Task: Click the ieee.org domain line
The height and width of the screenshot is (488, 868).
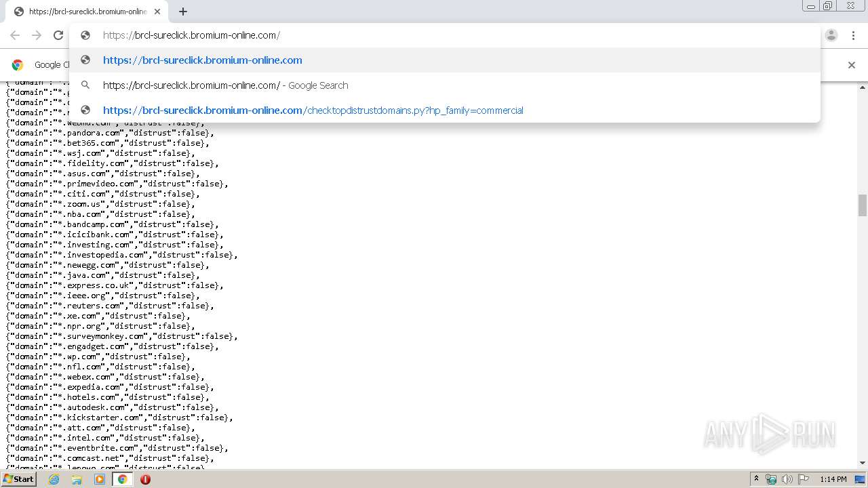Action: pos(102,296)
